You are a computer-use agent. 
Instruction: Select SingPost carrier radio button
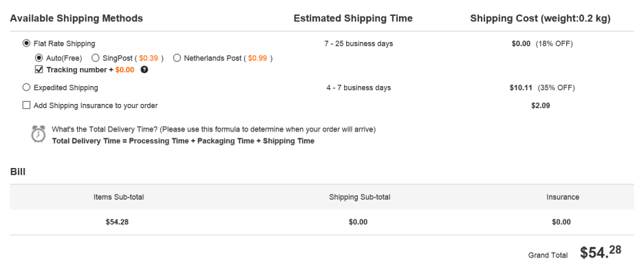[x=95, y=58]
